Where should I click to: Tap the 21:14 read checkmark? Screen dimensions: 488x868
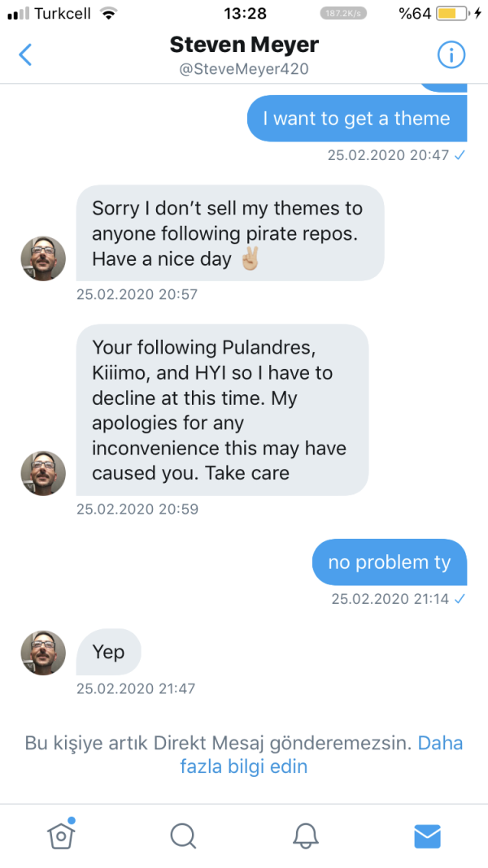[x=460, y=599]
